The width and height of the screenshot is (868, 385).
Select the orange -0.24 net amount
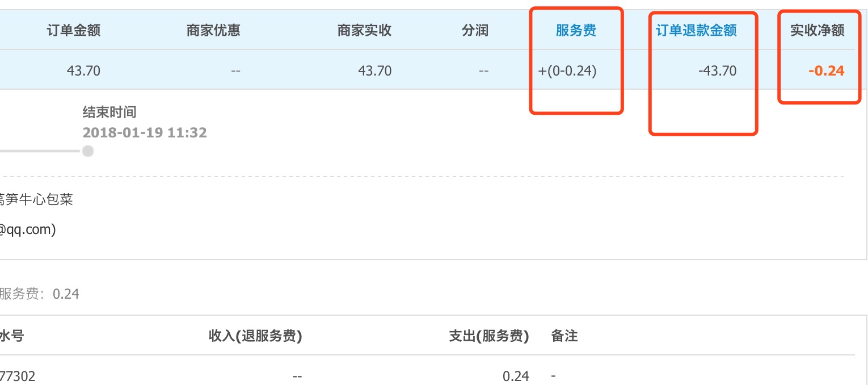(x=827, y=71)
